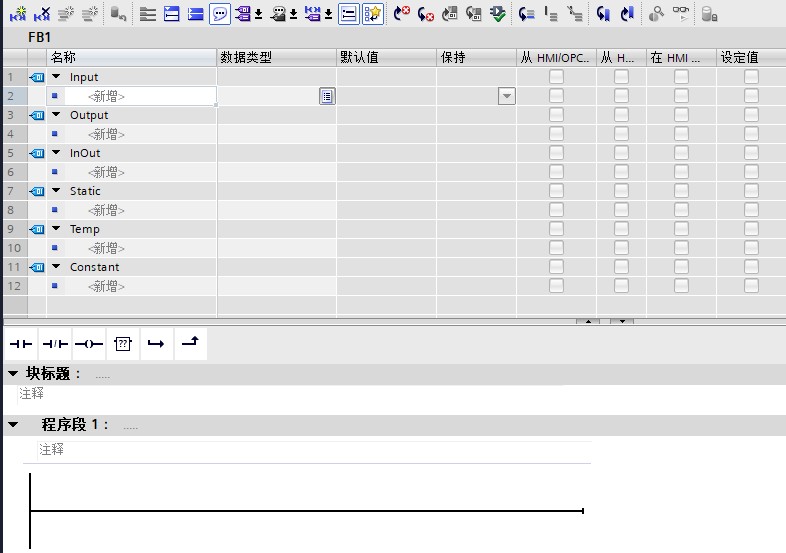Viewport: 786px width, 553px height.
Task: Click the 保持 column header
Action: pos(476,58)
